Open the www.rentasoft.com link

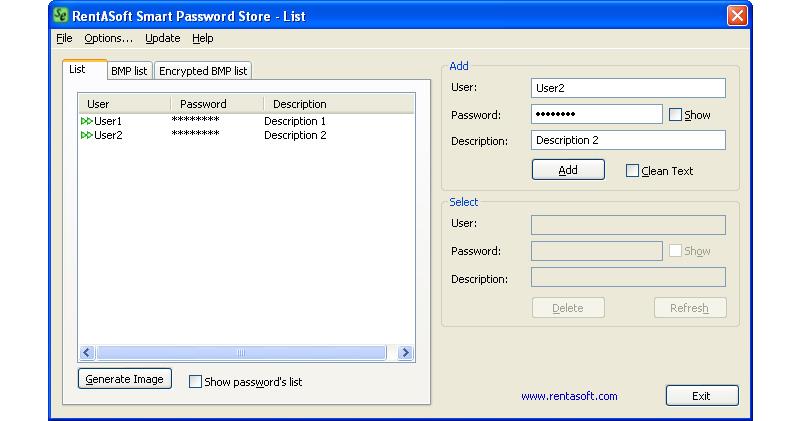tap(569, 396)
